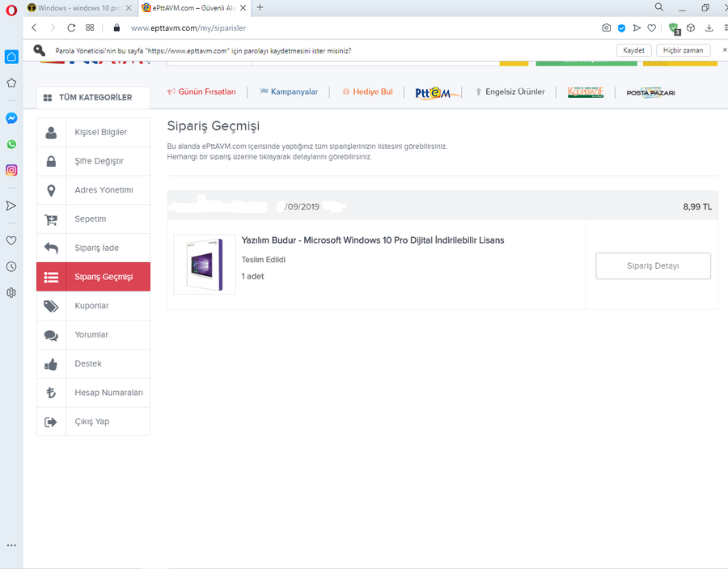
Task: Open Hesap Numaraları section
Action: coord(93,393)
